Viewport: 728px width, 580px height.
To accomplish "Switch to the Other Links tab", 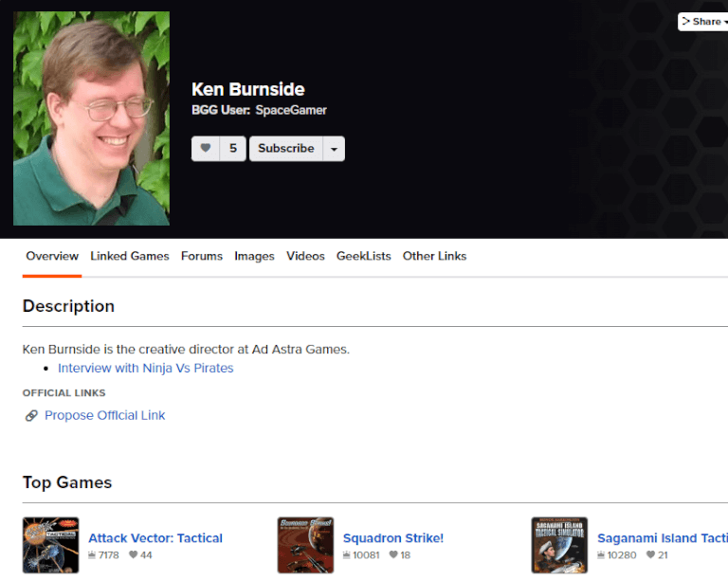I will coord(434,256).
